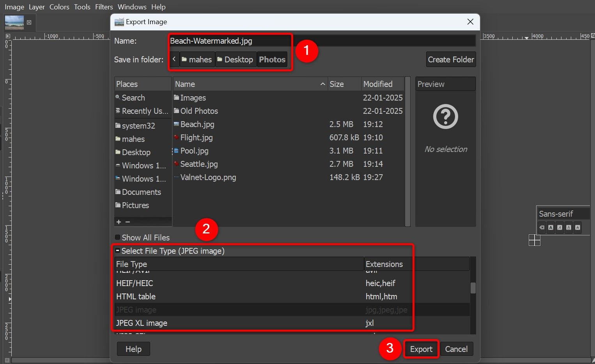Click the Export button
Viewport: 595px width, 364px height.
[x=421, y=349]
